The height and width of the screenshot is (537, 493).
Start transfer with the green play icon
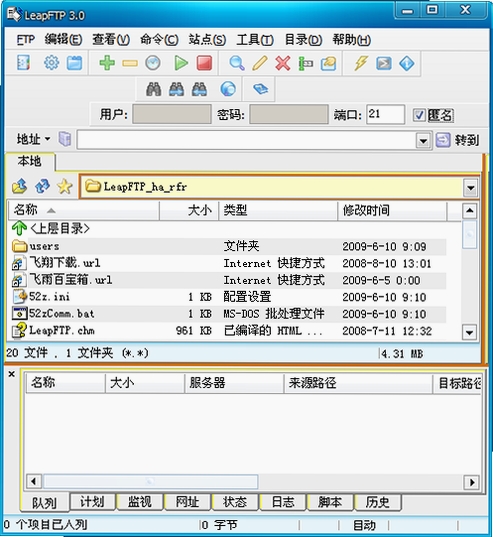pyautogui.click(x=181, y=63)
